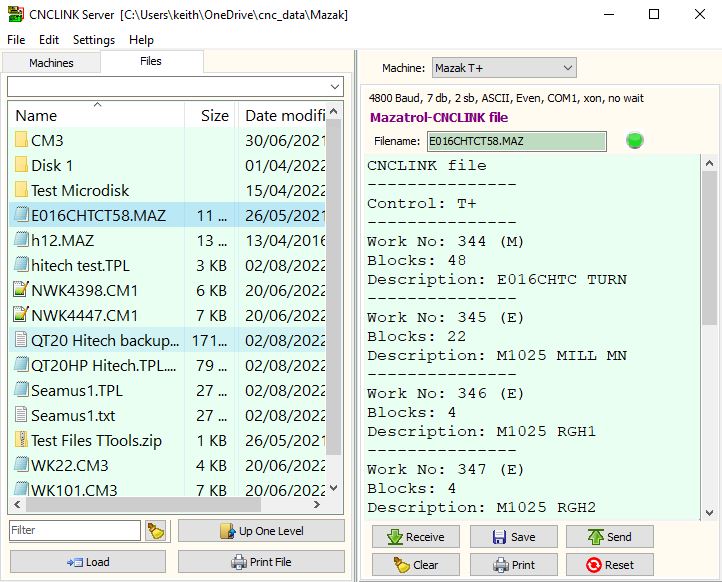This screenshot has width=722, height=582.
Task: Click the Reset button with red icon
Action: (609, 564)
